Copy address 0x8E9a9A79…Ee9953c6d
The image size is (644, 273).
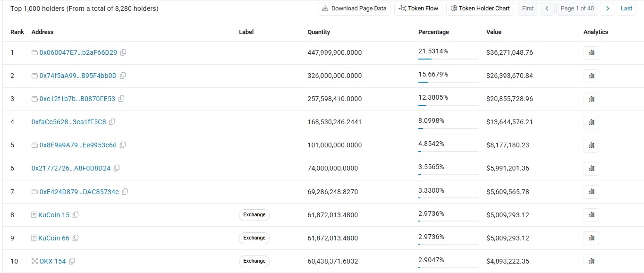pos(123,145)
